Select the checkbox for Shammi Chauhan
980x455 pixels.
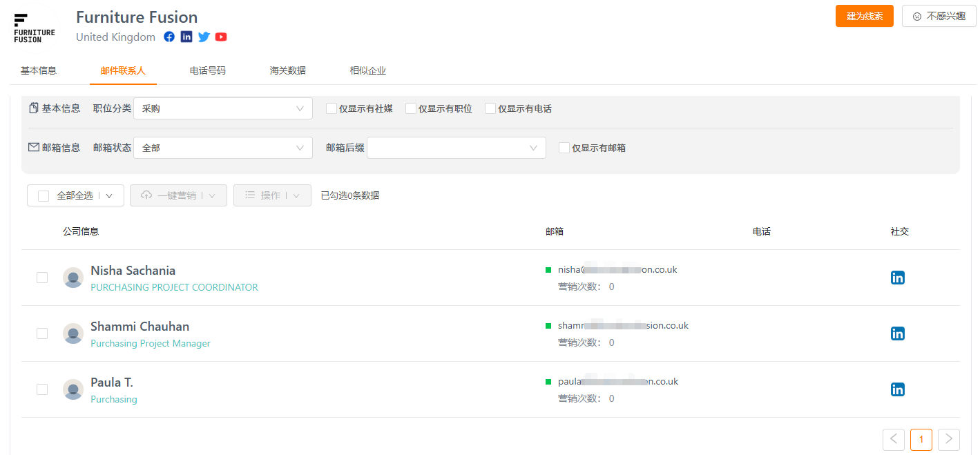[42, 333]
